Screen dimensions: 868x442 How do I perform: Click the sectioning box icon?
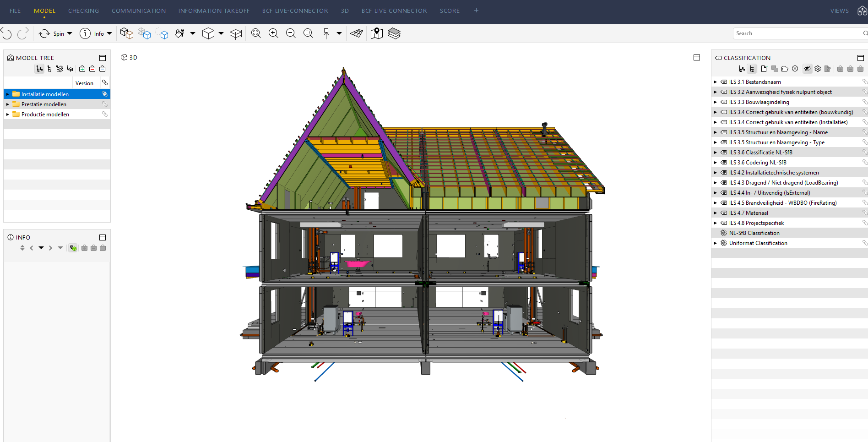(x=235, y=33)
